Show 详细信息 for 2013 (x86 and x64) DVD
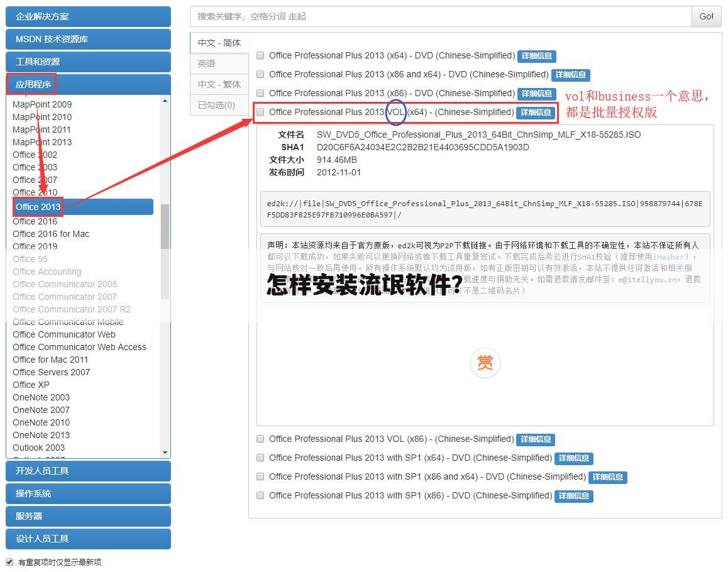 [571, 75]
